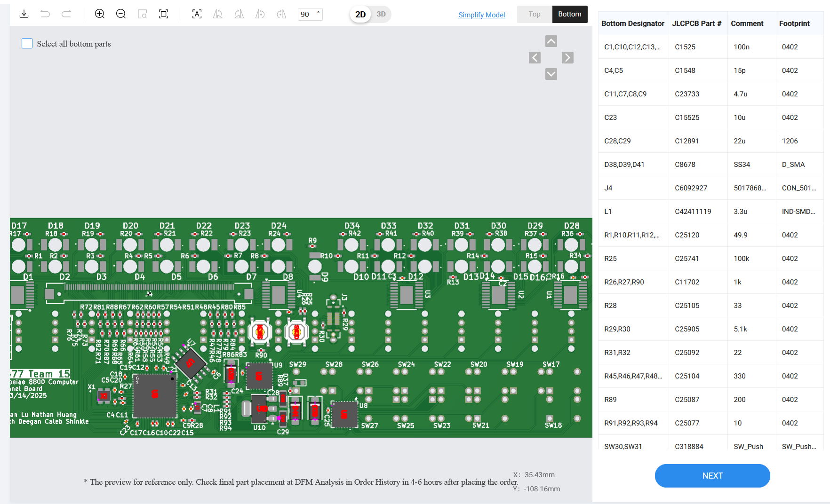The width and height of the screenshot is (830, 504).
Task: Zoom out of the PCB view
Action: [121, 14]
